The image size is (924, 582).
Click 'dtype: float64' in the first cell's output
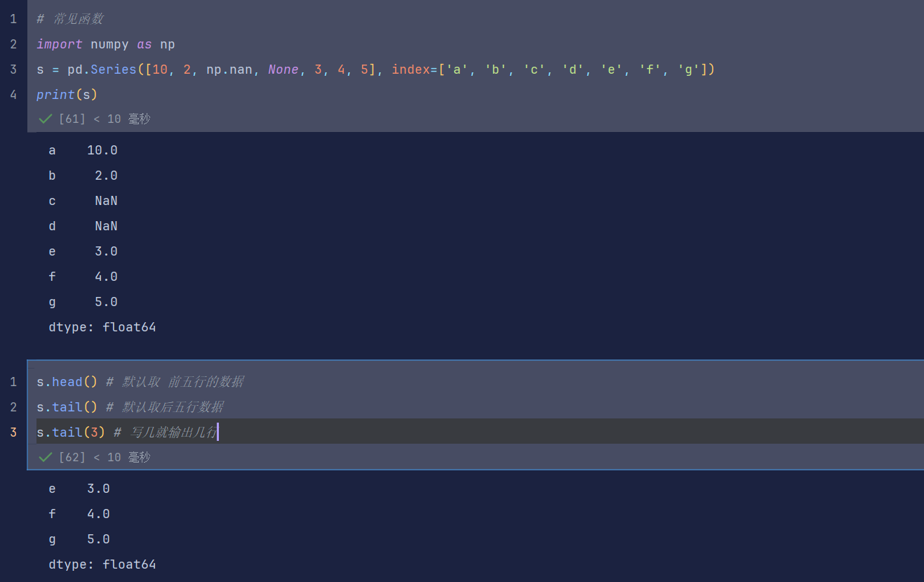click(x=102, y=327)
